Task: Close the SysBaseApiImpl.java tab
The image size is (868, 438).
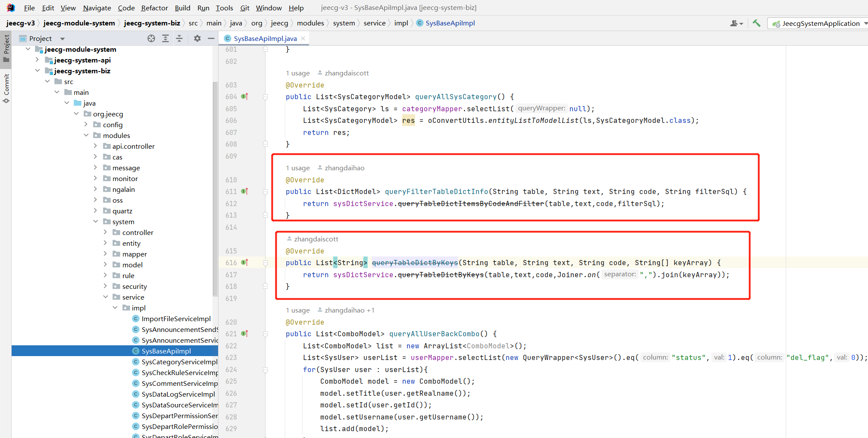Action: click(x=303, y=38)
